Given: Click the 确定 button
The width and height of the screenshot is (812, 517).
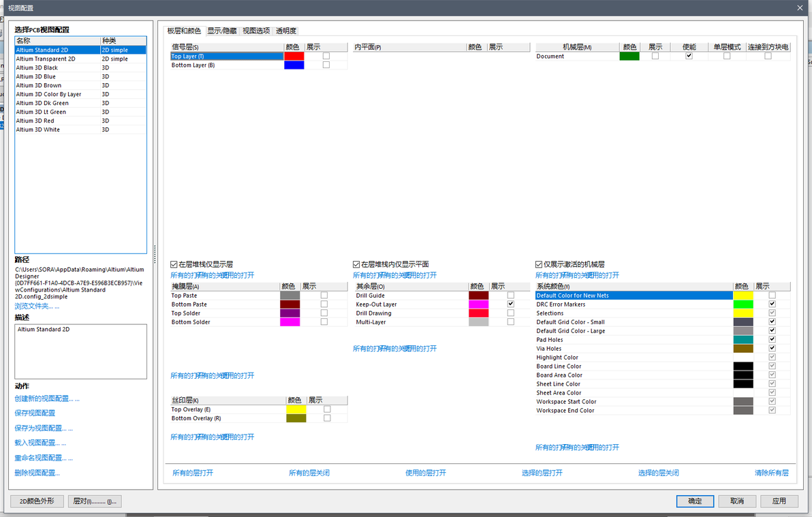Looking at the screenshot, I should tap(695, 501).
